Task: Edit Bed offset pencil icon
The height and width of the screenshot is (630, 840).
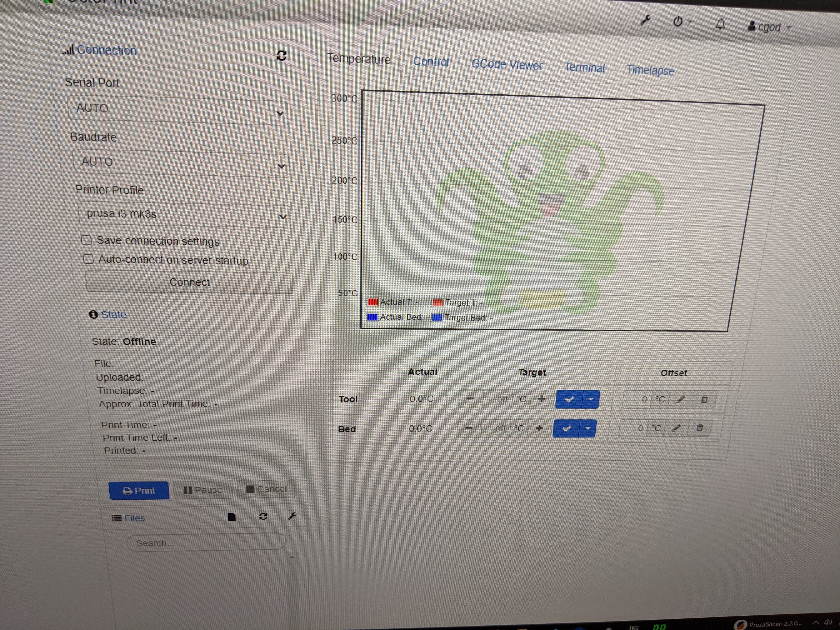Action: point(676,428)
